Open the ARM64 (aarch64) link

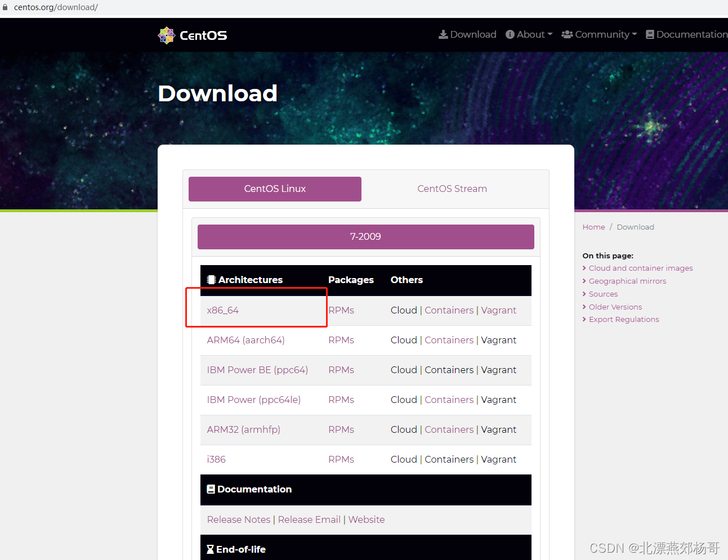pos(246,340)
